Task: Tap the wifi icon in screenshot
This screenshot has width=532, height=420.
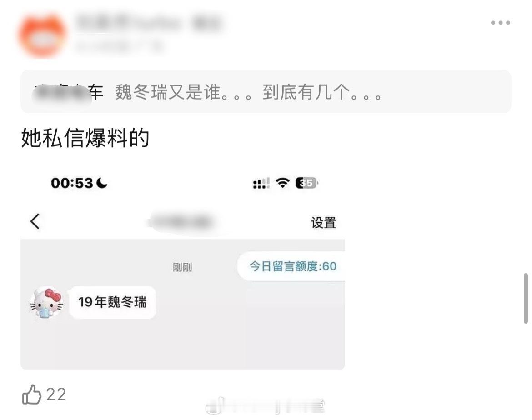Action: [x=283, y=183]
